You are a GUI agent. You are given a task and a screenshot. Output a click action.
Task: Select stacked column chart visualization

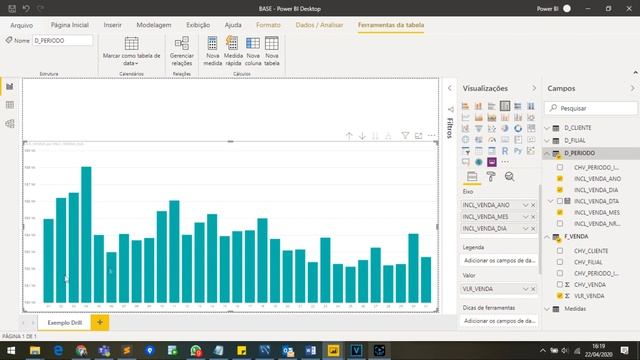click(478, 106)
